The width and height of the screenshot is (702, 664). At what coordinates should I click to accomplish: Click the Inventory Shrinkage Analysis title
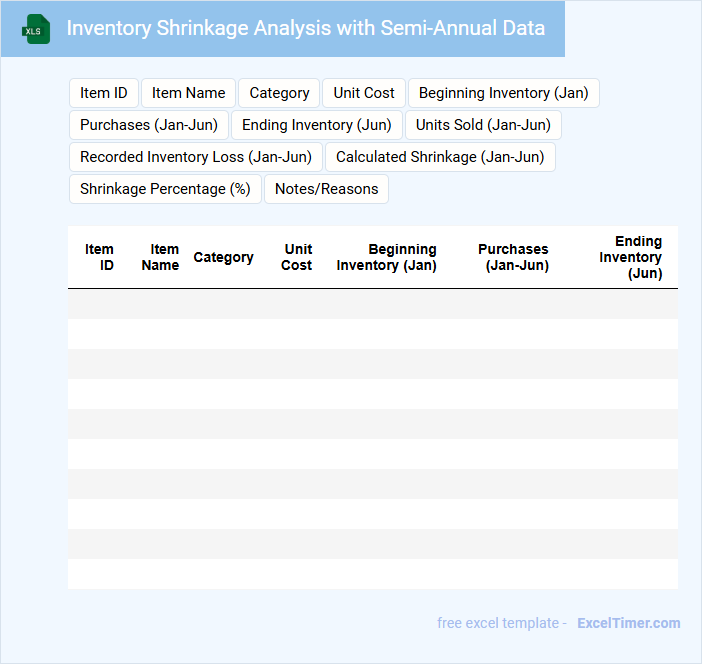point(305,28)
